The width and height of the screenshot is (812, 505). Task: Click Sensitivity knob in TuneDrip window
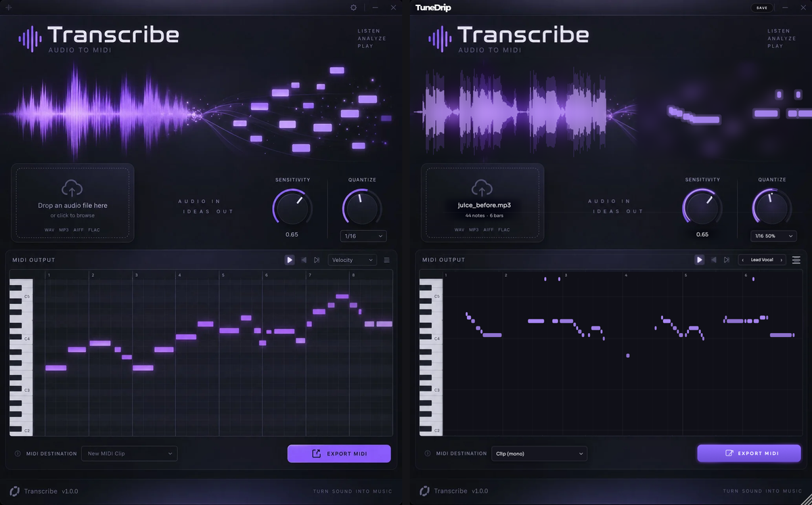pyautogui.click(x=702, y=207)
